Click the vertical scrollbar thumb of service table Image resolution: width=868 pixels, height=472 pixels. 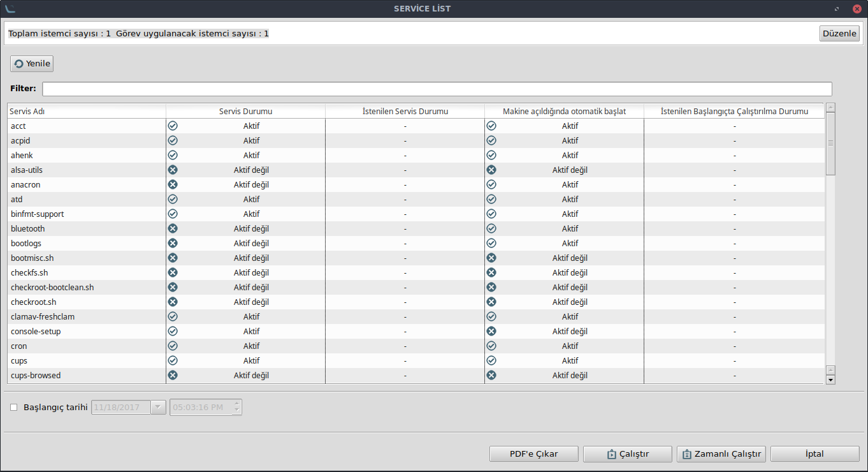(x=830, y=144)
